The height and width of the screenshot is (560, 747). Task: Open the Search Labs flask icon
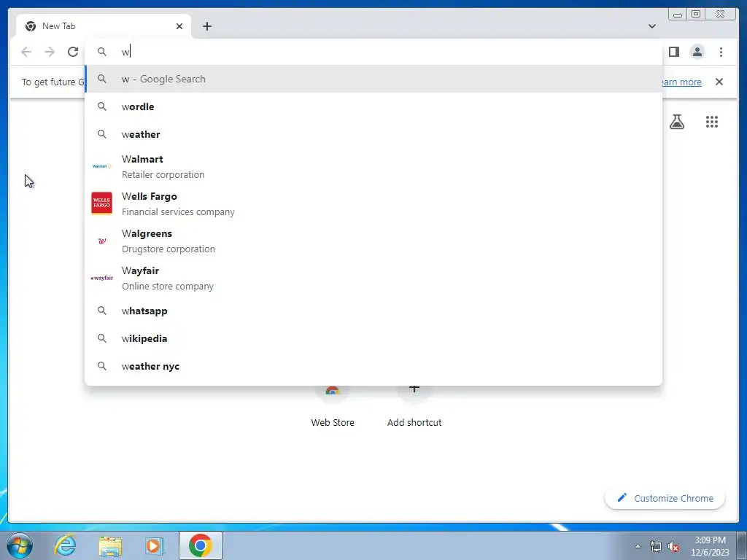click(x=676, y=122)
